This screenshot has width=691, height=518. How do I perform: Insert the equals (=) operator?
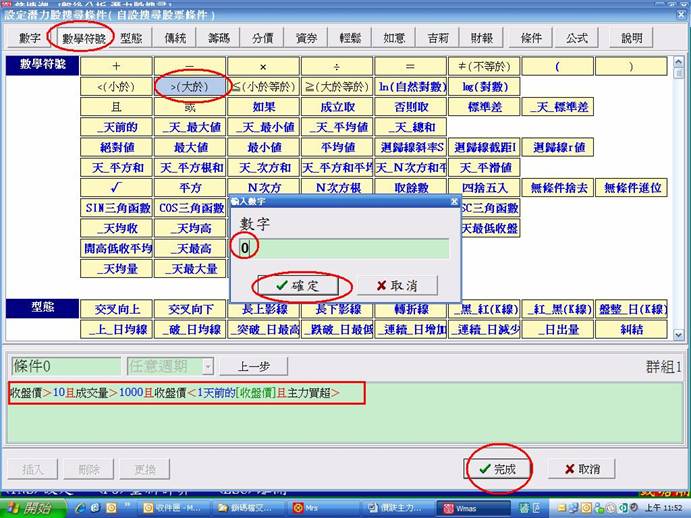coord(409,65)
